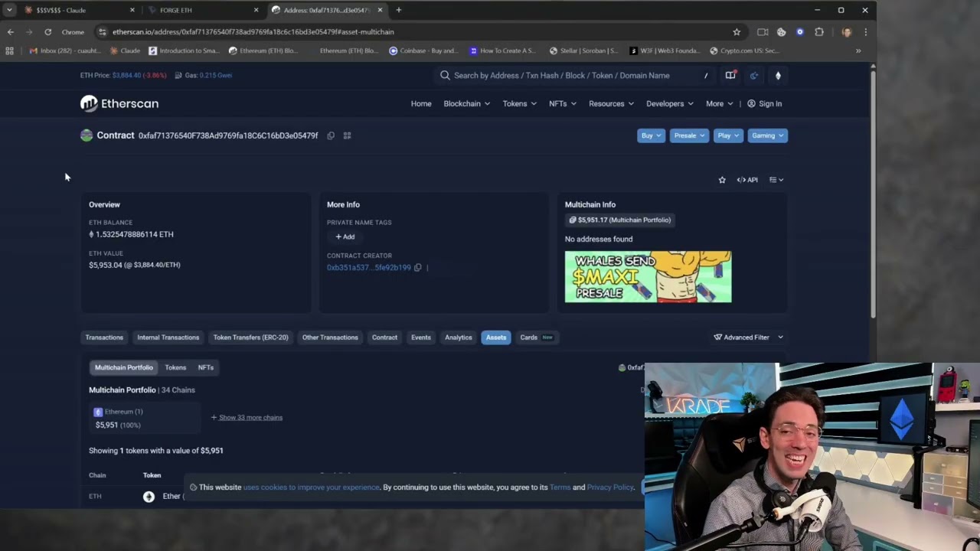Click Sign In
This screenshot has height=551, width=980.
tap(765, 103)
